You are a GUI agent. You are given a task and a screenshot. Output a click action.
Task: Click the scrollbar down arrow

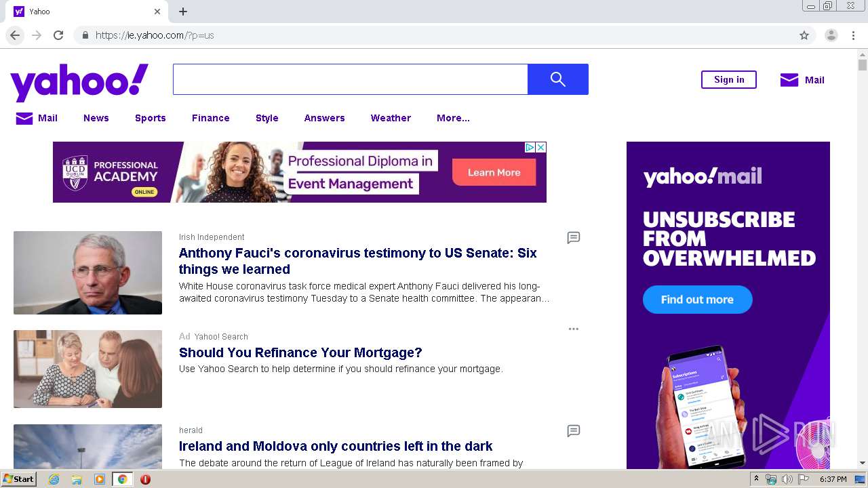pos(863,464)
